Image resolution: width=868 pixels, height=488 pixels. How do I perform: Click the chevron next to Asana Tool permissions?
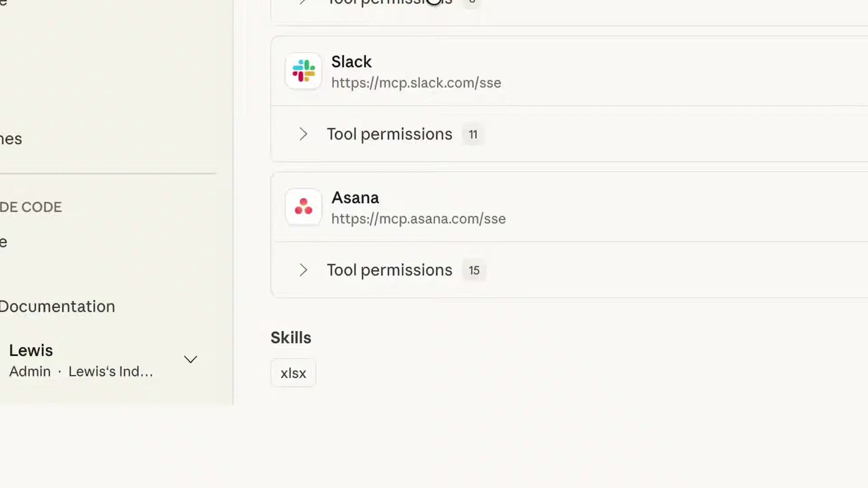click(x=303, y=270)
